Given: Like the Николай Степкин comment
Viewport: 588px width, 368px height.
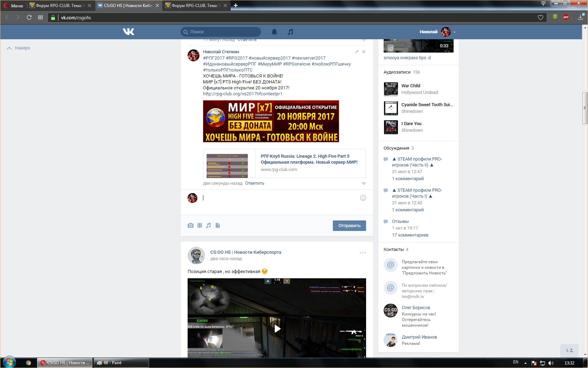Looking at the screenshot, I should 364,183.
